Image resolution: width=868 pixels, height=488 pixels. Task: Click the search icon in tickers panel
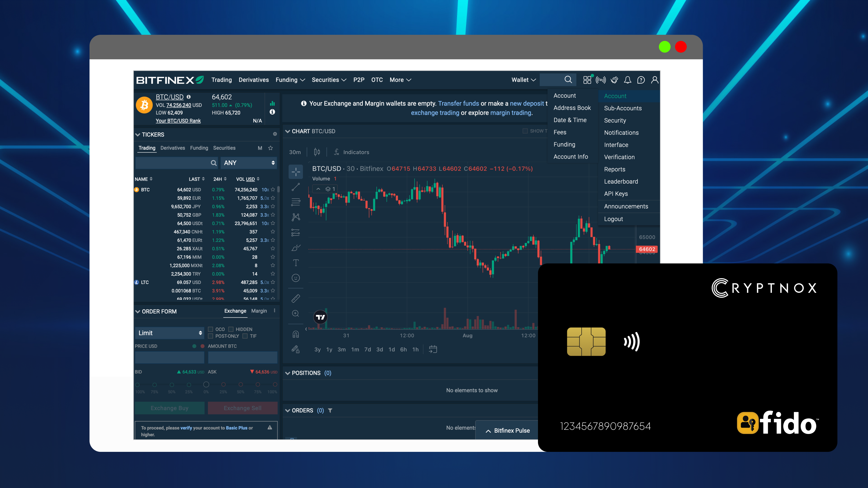coord(213,163)
